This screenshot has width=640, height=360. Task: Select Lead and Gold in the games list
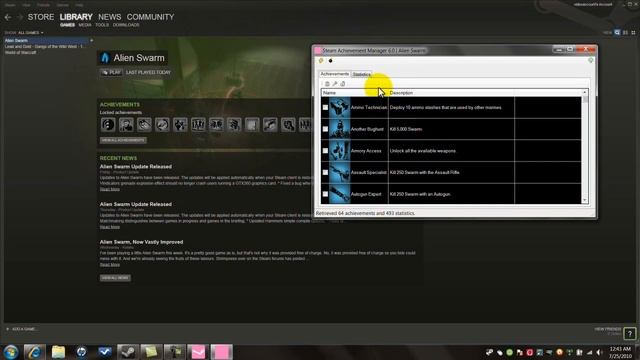point(44,47)
